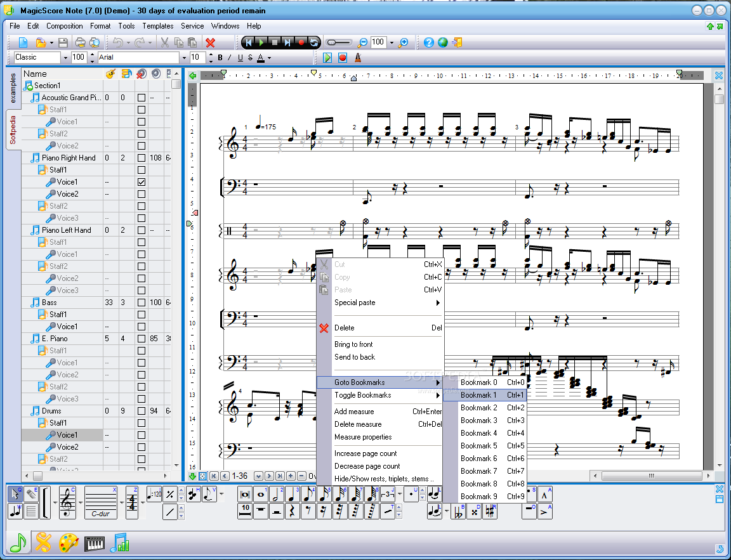This screenshot has width=731, height=560.
Task: Click the Print icon in toolbar
Action: [81, 42]
